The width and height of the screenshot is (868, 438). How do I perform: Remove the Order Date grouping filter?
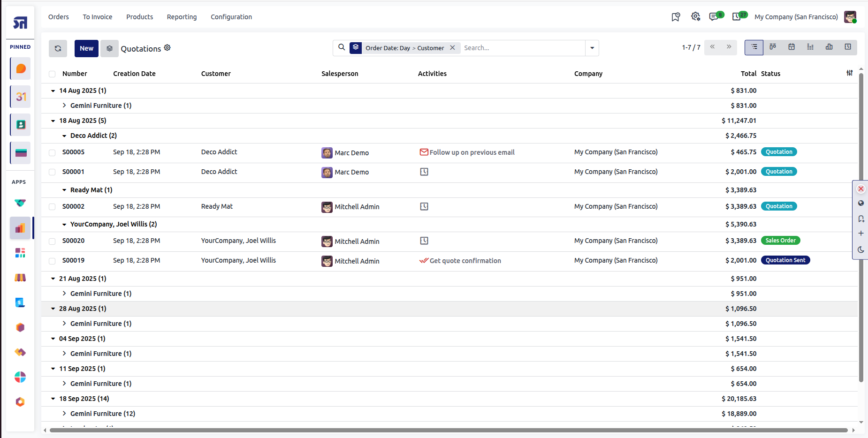452,48
